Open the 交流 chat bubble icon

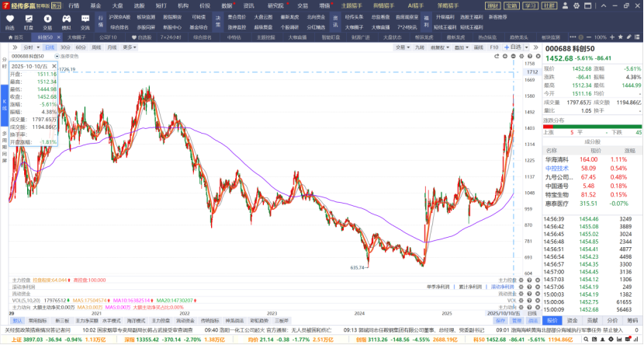pyautogui.click(x=85, y=19)
